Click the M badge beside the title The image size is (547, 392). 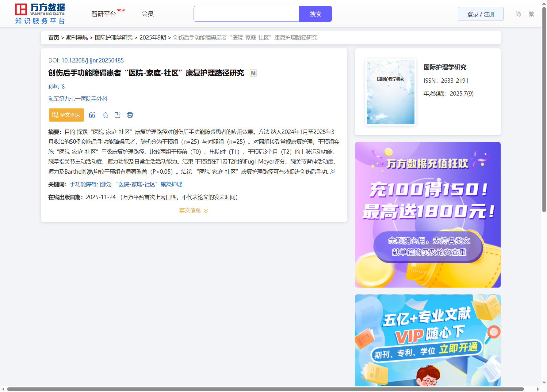click(253, 73)
